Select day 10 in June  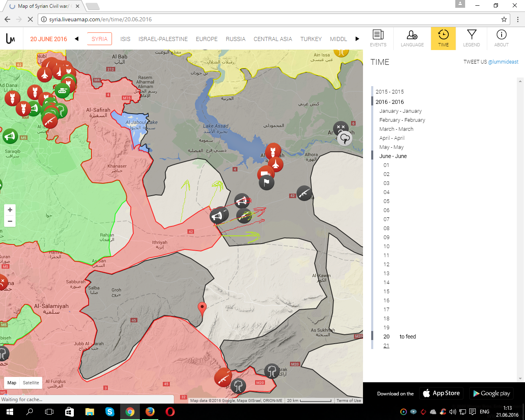tap(386, 247)
